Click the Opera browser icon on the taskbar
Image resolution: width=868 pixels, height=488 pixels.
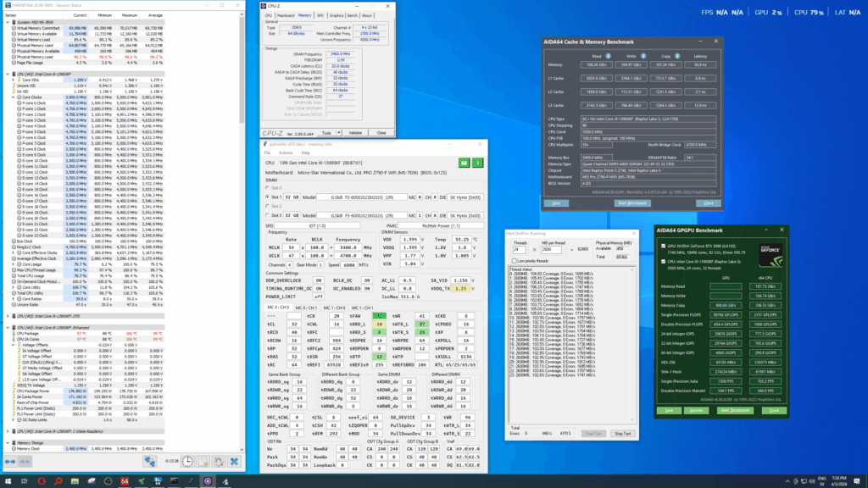pos(42,480)
